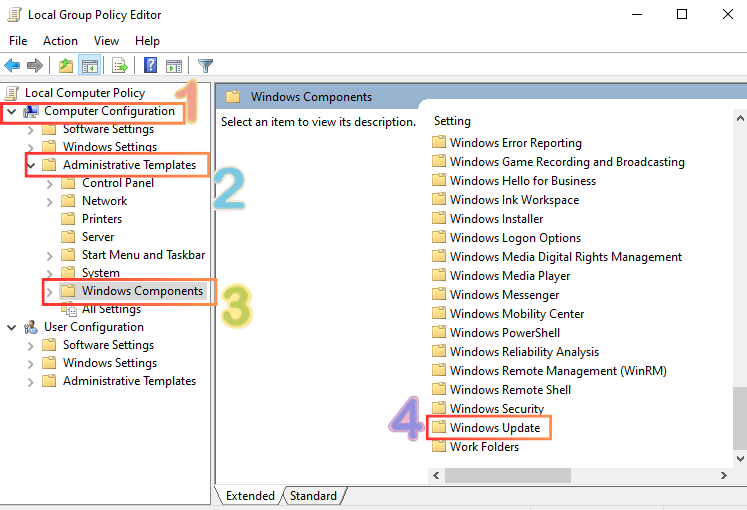The image size is (747, 510).
Task: Switch to the Standard tab
Action: [313, 495]
